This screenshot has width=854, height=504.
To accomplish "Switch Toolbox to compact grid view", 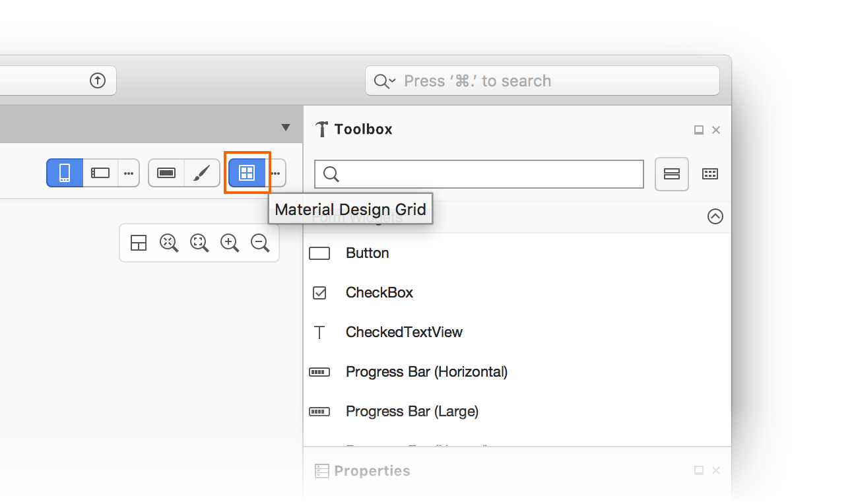I will (709, 174).
